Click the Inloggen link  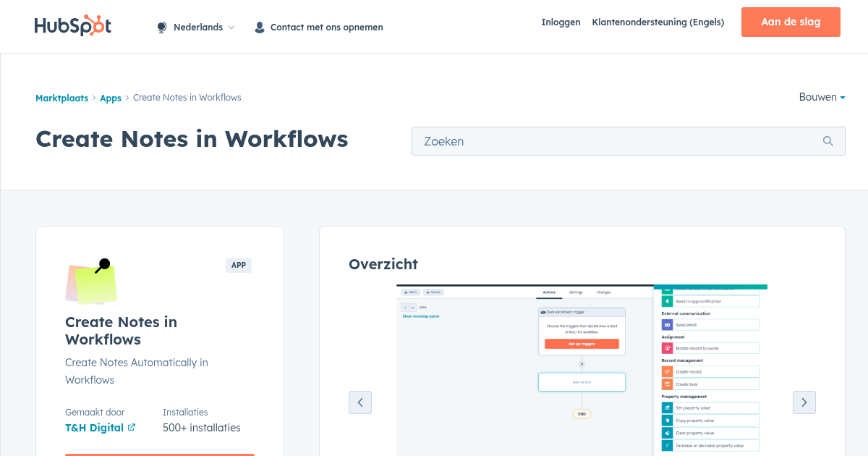point(561,22)
